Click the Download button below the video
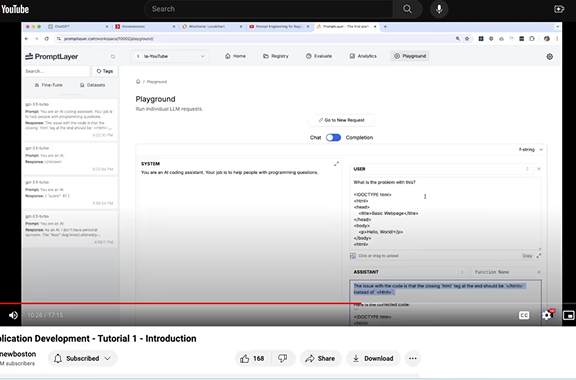Image resolution: width=576 pixels, height=380 pixels. coord(373,358)
